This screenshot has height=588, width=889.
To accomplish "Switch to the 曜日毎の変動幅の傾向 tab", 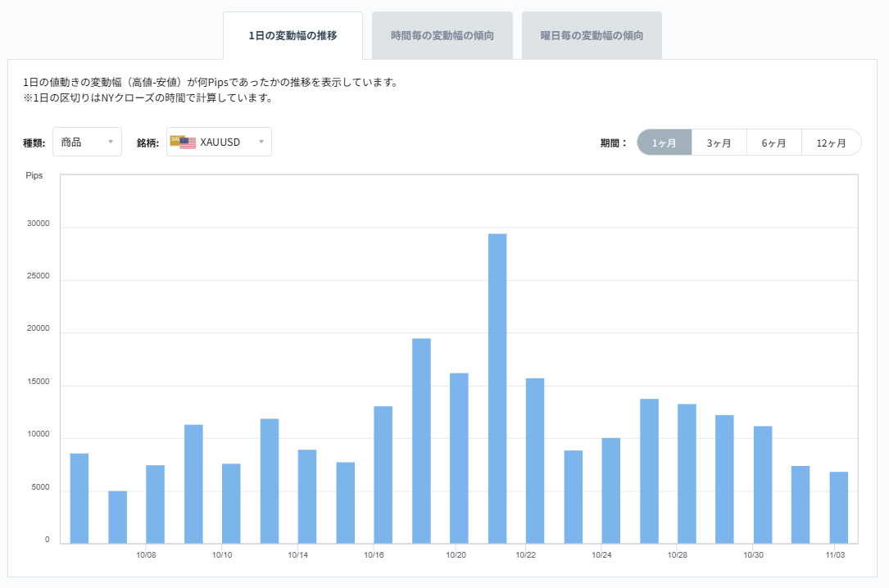I will pyautogui.click(x=592, y=35).
